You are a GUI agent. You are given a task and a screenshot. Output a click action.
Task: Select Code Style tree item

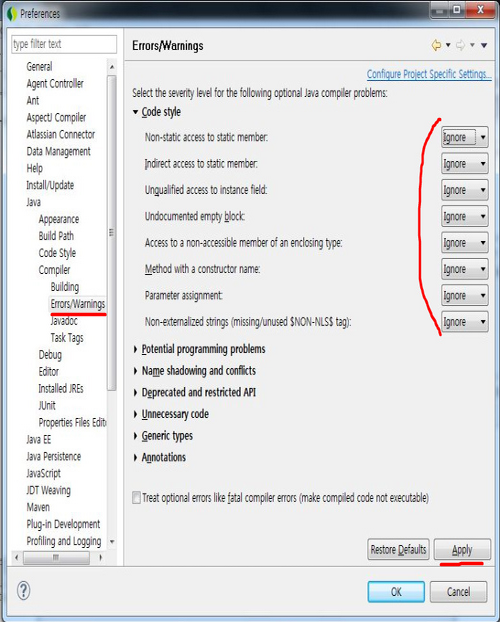tap(57, 253)
